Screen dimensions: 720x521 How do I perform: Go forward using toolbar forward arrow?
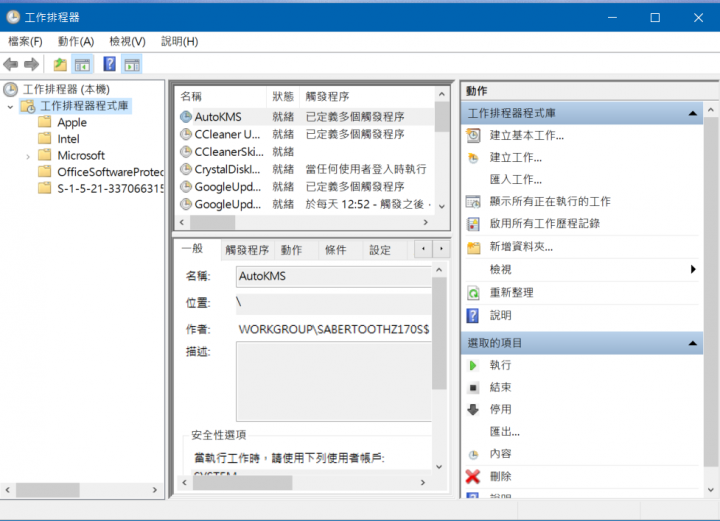click(31, 64)
